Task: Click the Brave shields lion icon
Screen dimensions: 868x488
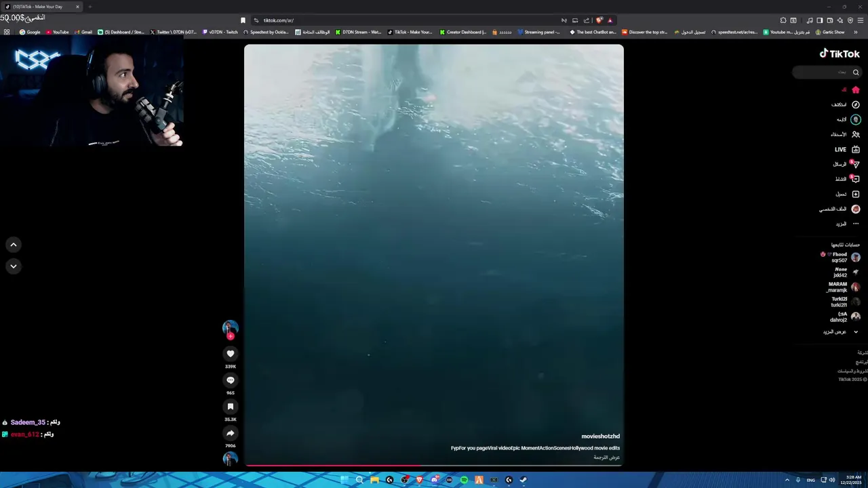Action: [x=599, y=20]
